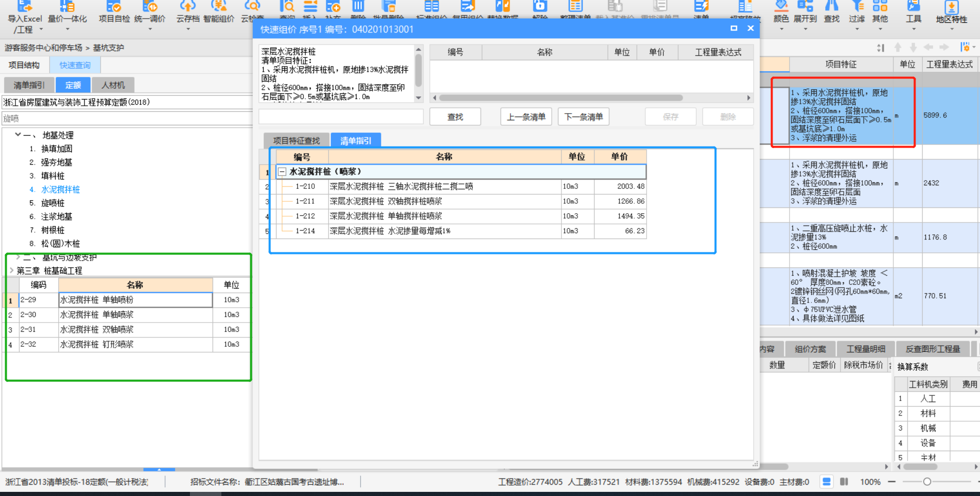Click the left arrow icon above table
Image resolution: width=980 pixels, height=496 pixels.
(928, 47)
